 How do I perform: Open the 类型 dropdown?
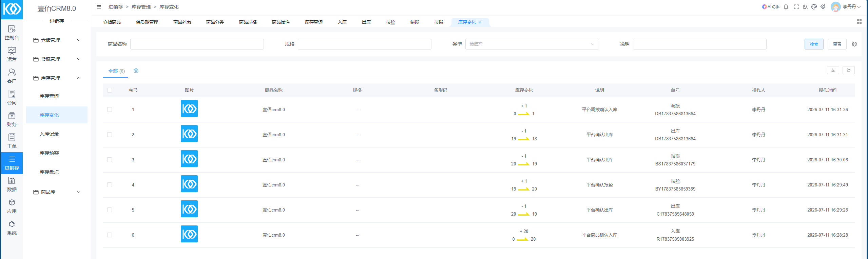coord(532,44)
